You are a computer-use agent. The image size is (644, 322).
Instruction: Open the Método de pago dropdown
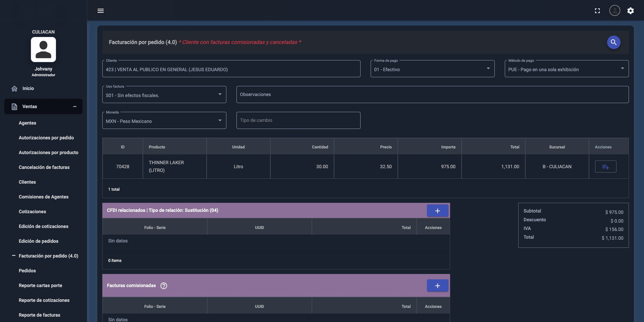point(567,69)
